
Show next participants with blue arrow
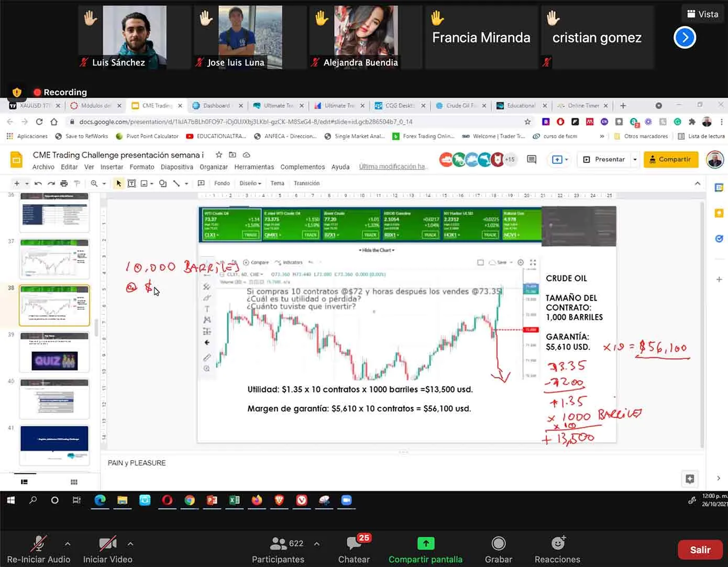(x=685, y=37)
